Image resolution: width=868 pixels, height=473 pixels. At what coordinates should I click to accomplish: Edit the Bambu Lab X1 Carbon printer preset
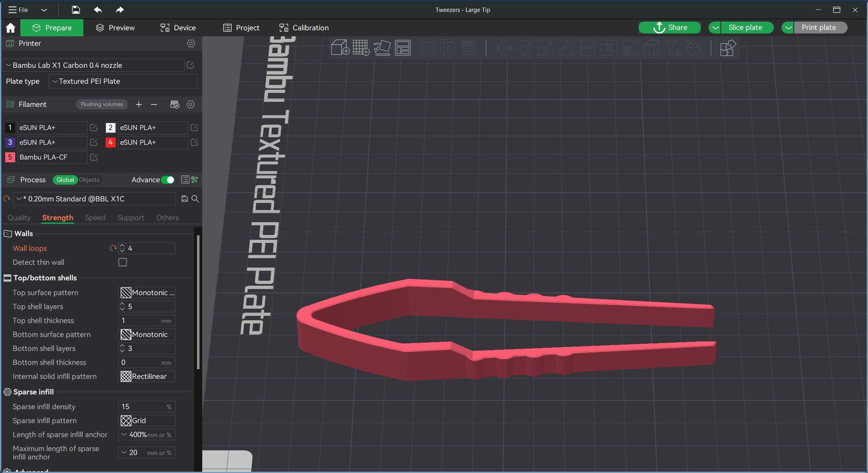(x=190, y=65)
